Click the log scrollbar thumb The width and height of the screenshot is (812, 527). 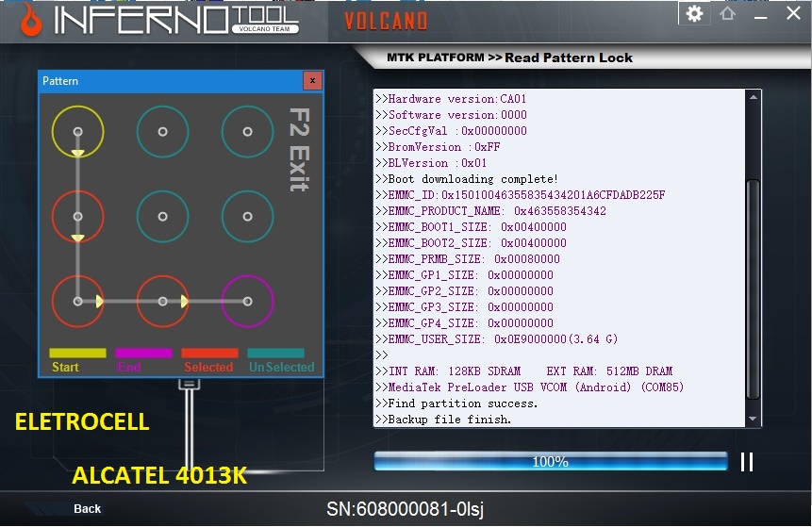click(753, 289)
